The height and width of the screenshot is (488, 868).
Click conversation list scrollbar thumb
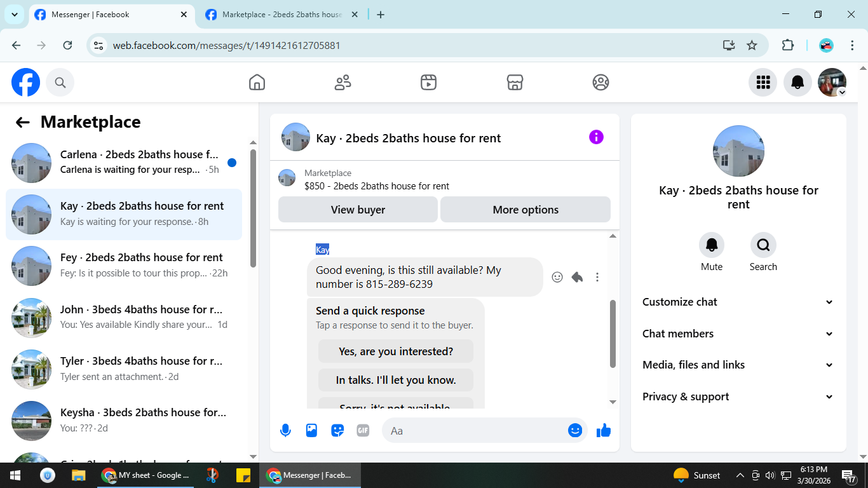click(253, 208)
